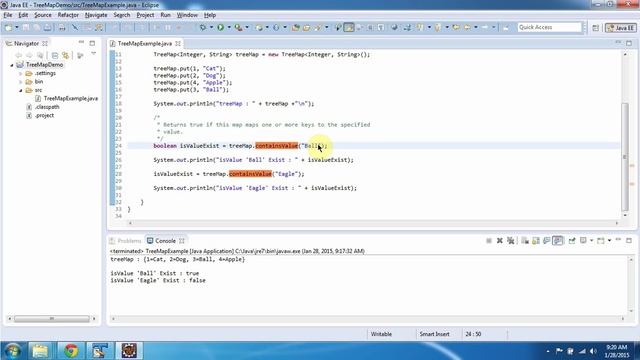Viewport: 640px width, 360px height.
Task: Select the .classpath file
Action: (x=43, y=107)
